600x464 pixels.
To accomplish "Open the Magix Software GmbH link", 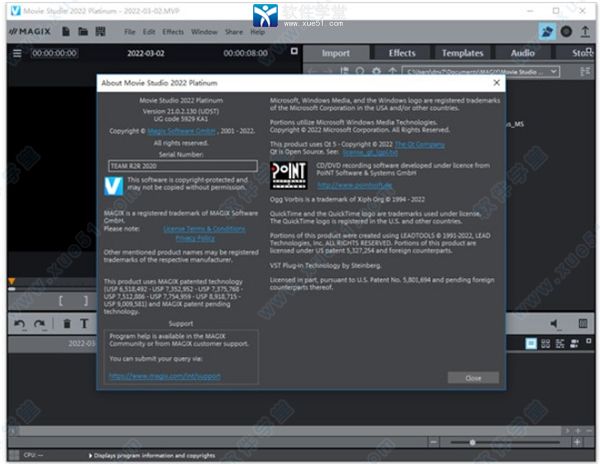I will (x=182, y=131).
